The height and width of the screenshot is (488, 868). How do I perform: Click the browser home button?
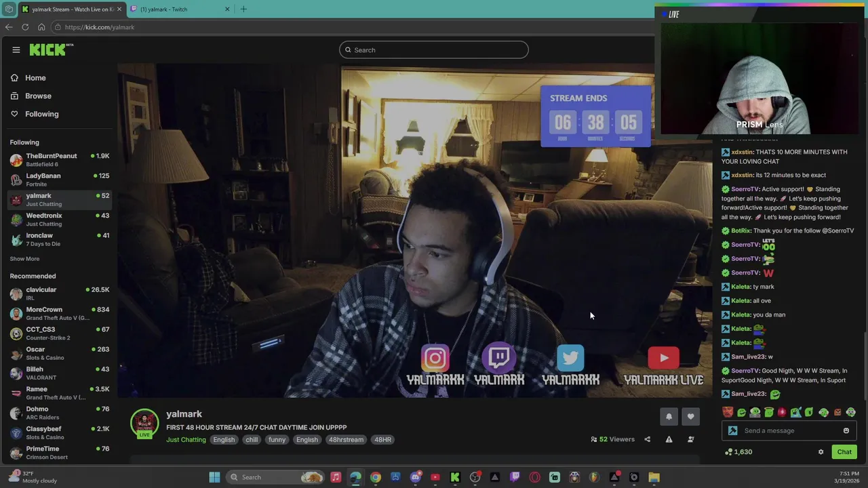click(x=41, y=27)
